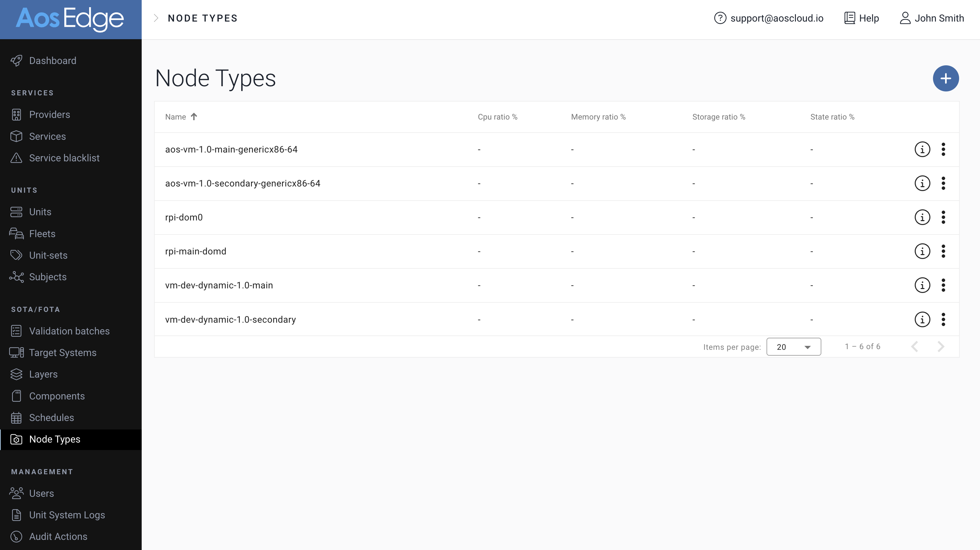
Task: Open the Items per page dropdown
Action: [x=794, y=347]
